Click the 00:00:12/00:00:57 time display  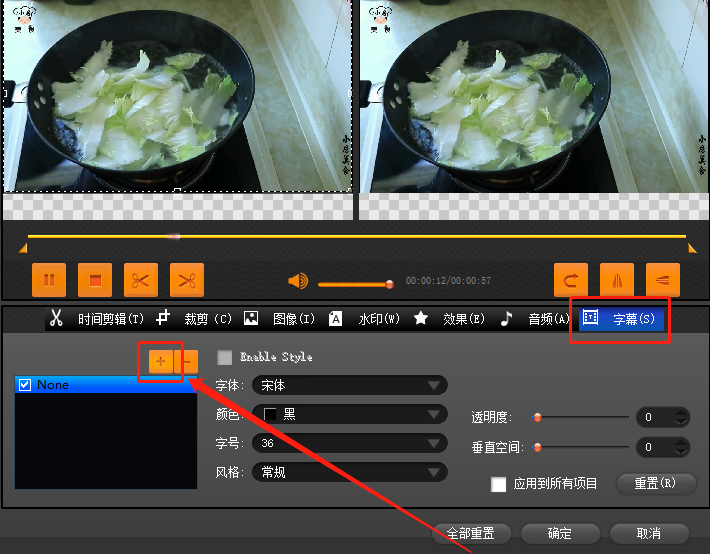click(448, 281)
